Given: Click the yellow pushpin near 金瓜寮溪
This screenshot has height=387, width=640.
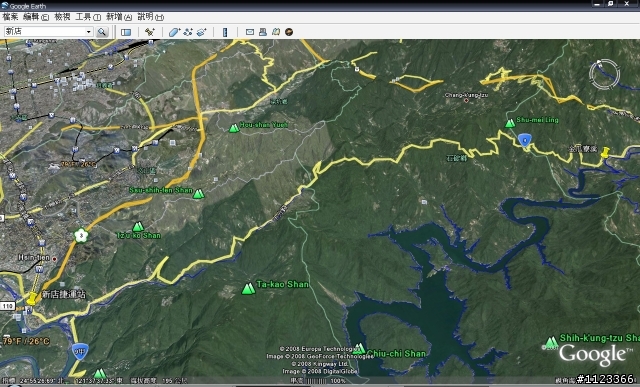Looking at the screenshot, I should point(605,152).
